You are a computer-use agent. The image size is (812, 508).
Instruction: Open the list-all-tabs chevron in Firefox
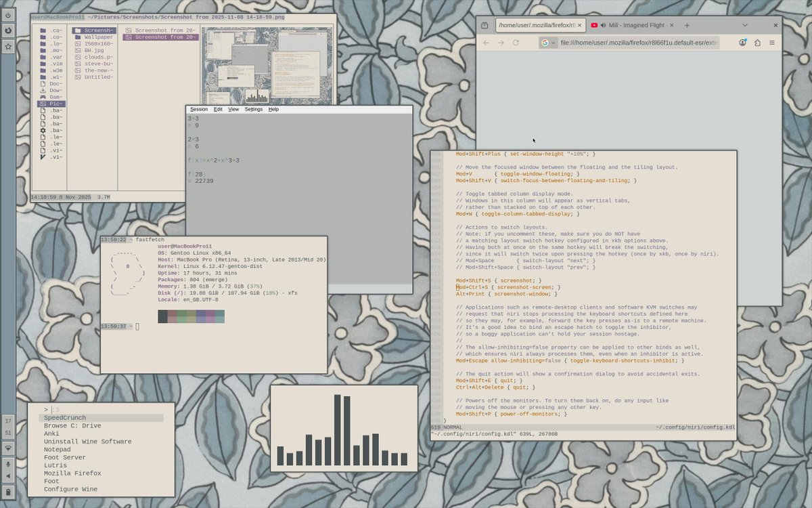tap(744, 25)
